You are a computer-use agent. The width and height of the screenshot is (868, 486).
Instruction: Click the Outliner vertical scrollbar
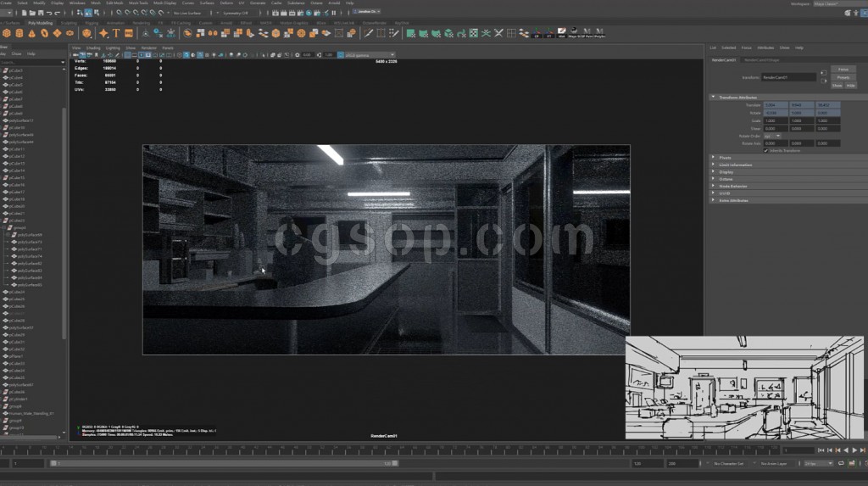[x=64, y=221]
